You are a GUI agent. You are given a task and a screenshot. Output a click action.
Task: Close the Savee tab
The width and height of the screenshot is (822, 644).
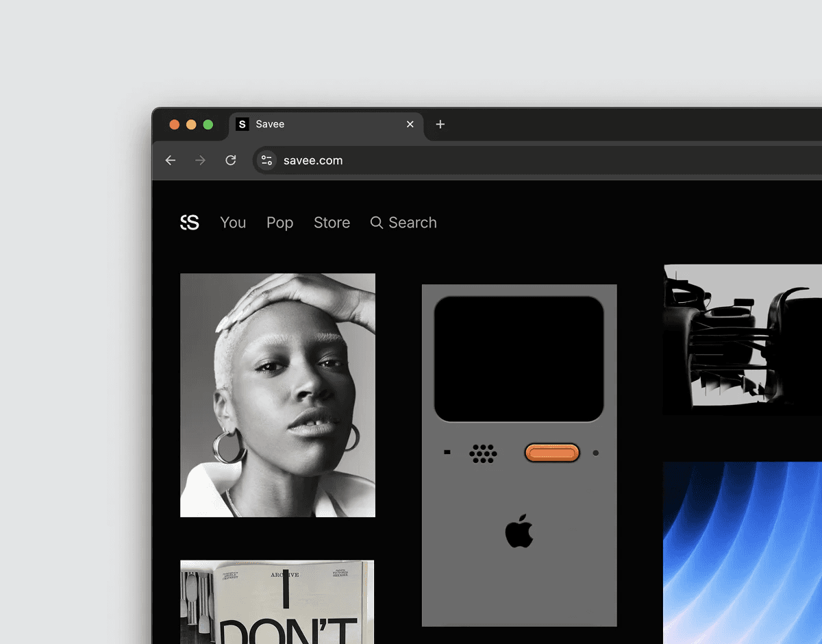410,124
